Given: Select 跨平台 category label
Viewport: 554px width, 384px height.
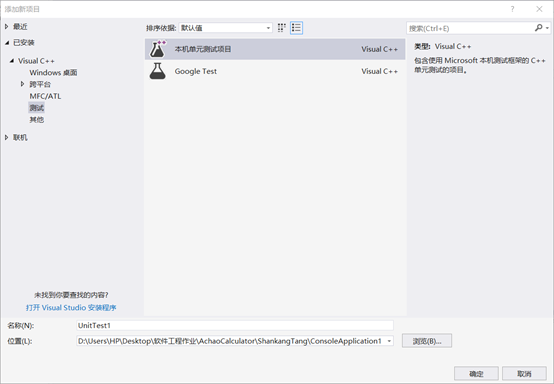Looking at the screenshot, I should pyautogui.click(x=40, y=84).
